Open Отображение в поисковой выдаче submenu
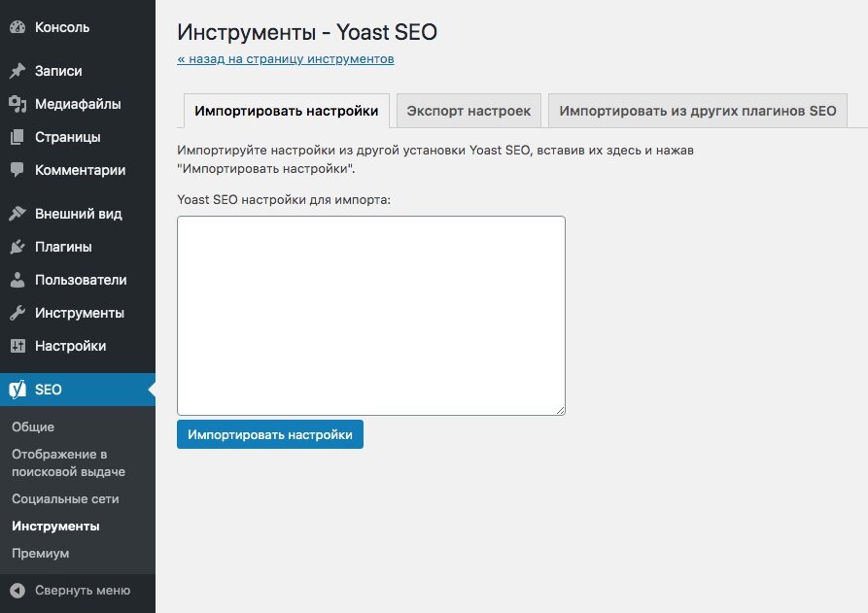 69,463
